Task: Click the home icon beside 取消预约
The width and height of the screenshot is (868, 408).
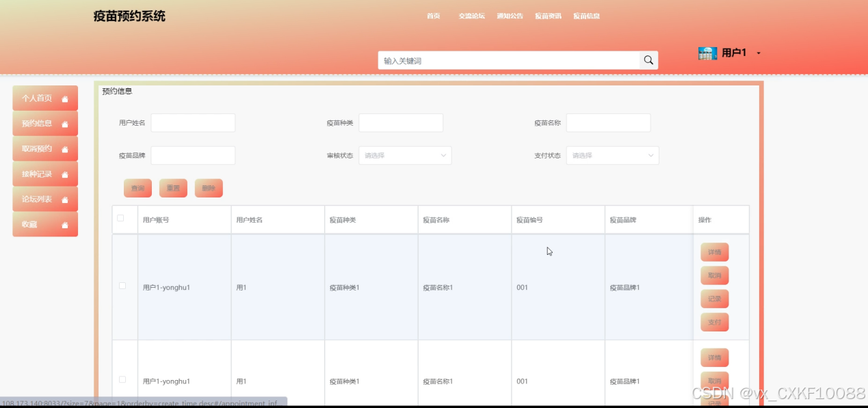Action: coord(65,150)
